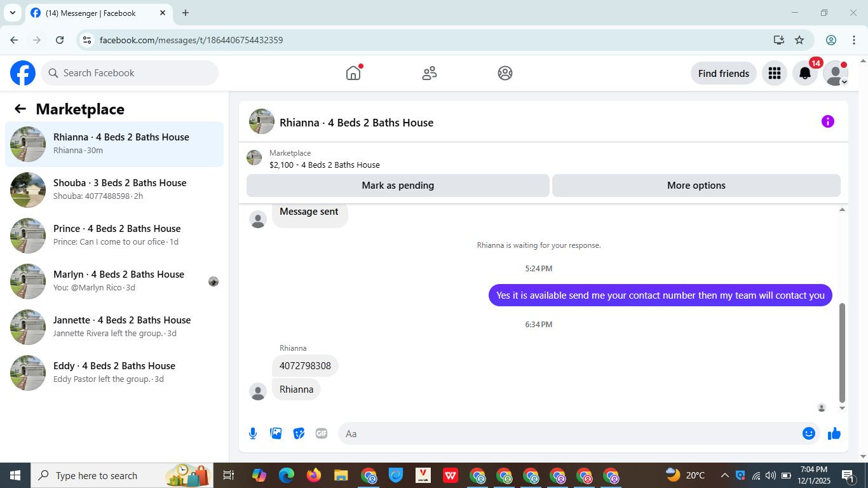Launch Firefox from taskbar
Viewport: 868px width, 488px height.
coord(314,475)
